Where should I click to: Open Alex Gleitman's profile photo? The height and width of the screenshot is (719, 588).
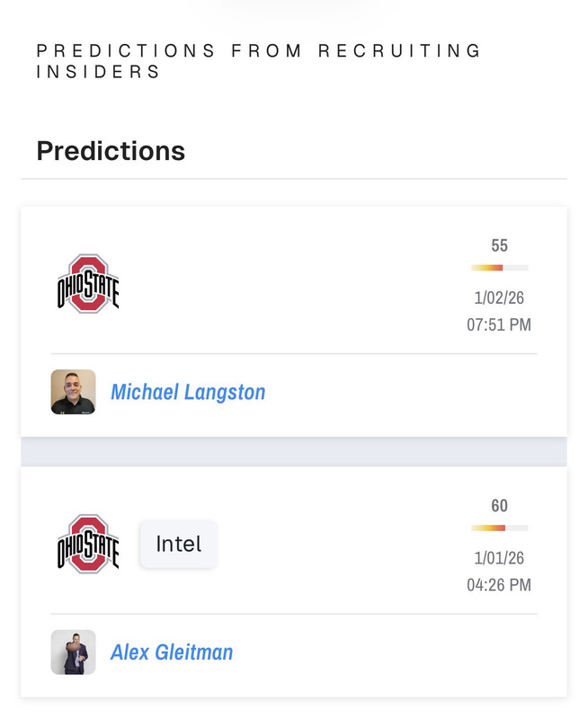coord(74,652)
